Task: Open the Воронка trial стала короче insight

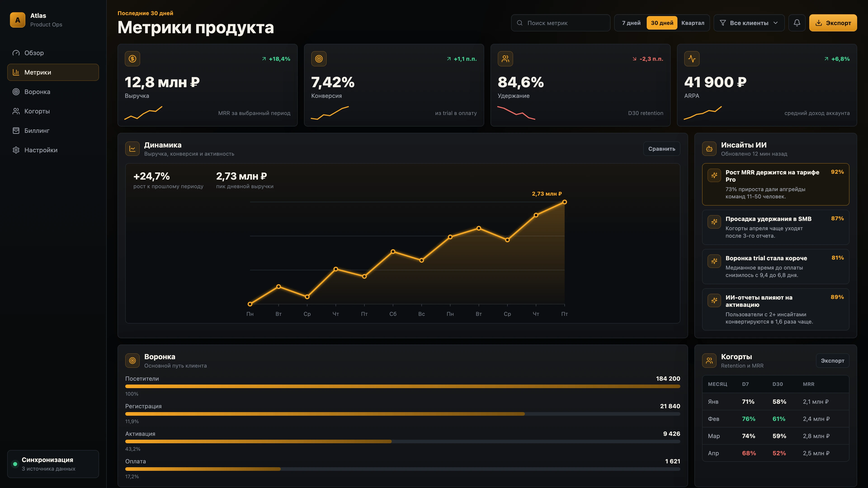Action: click(775, 266)
